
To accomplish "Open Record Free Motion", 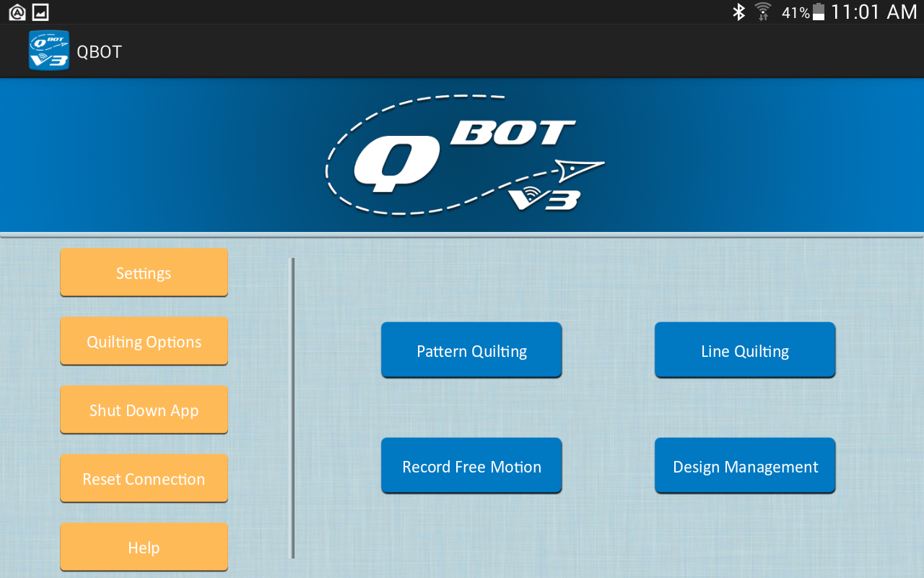I will point(471,465).
